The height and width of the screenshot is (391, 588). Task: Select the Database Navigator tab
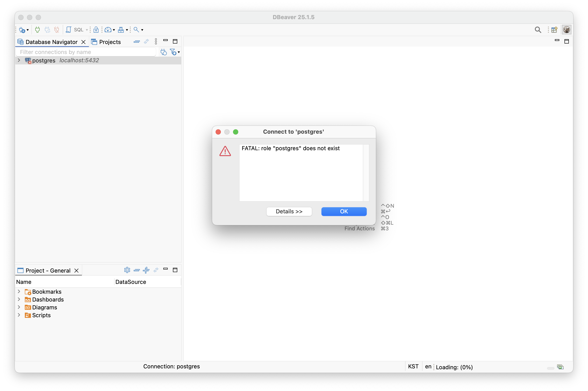[51, 42]
